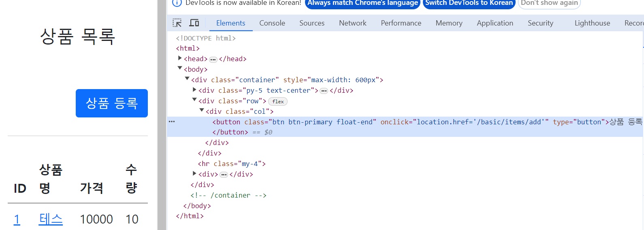644x230 pixels.
Task: Open the ellipsis badge of the div below hr
Action: 224,175
